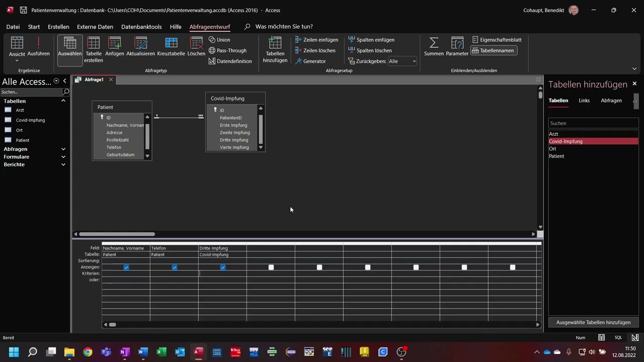Check the Anzeigen box in the seventh grid column

tap(416, 267)
